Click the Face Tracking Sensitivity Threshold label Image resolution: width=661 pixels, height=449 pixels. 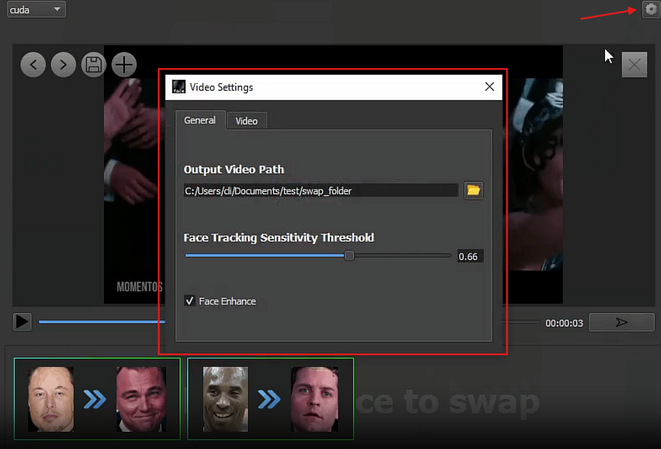[x=279, y=238]
